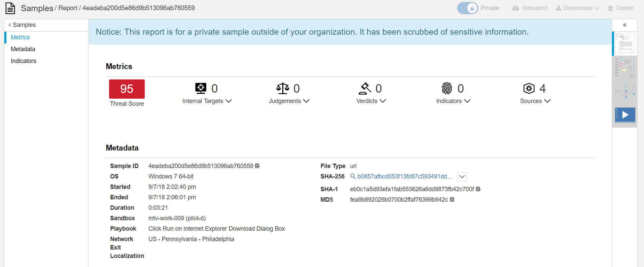Viewport: 644px width, 267px height.
Task: Open the SHA-256 dropdown arrow
Action: [462, 176]
